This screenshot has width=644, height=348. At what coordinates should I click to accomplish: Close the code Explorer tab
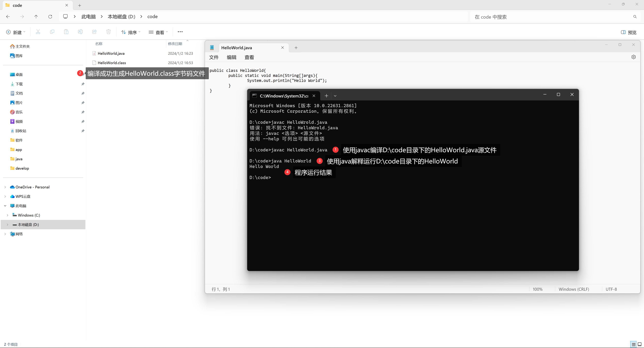click(67, 5)
